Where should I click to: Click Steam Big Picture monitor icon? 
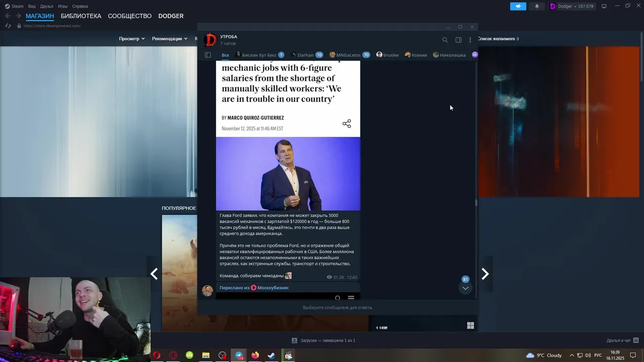click(604, 6)
